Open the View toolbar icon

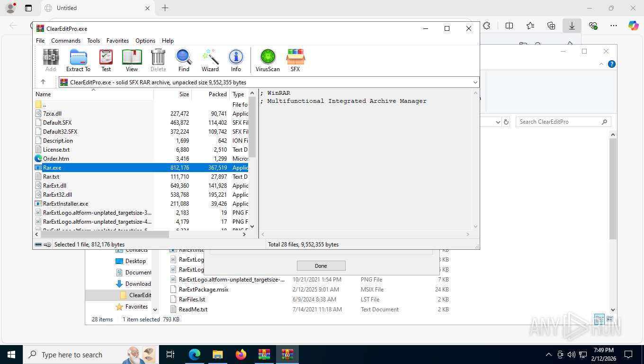[x=132, y=60]
